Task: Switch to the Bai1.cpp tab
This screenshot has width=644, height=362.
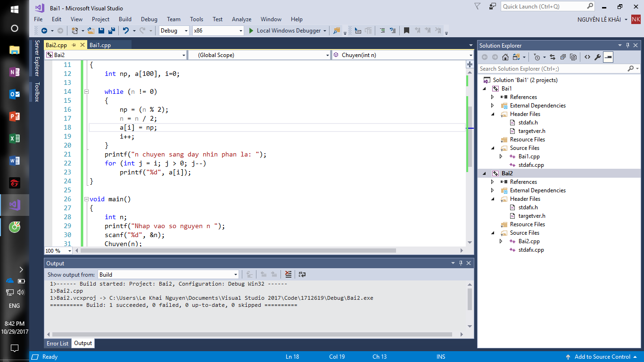Action: pos(100,45)
